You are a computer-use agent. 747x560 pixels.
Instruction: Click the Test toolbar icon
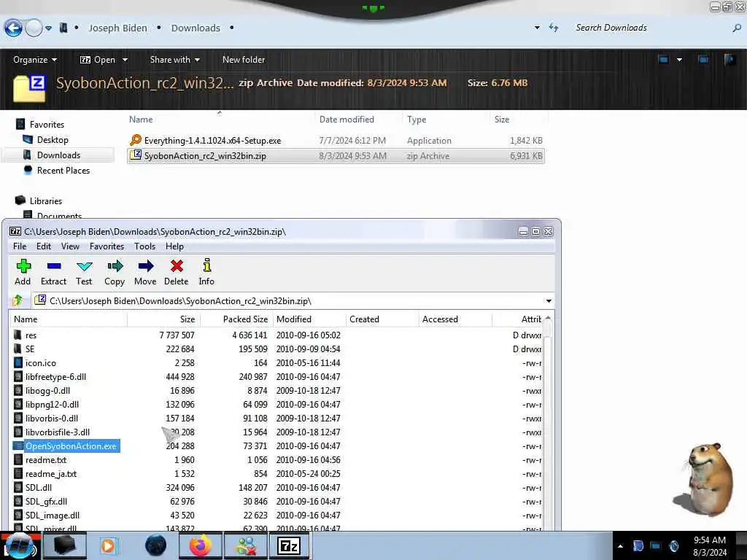[x=84, y=272]
